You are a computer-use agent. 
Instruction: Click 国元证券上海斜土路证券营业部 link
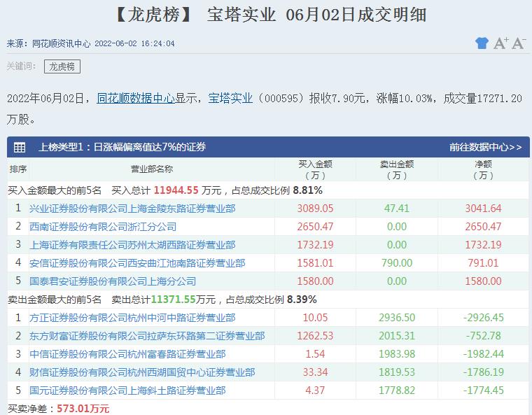[x=127, y=391]
